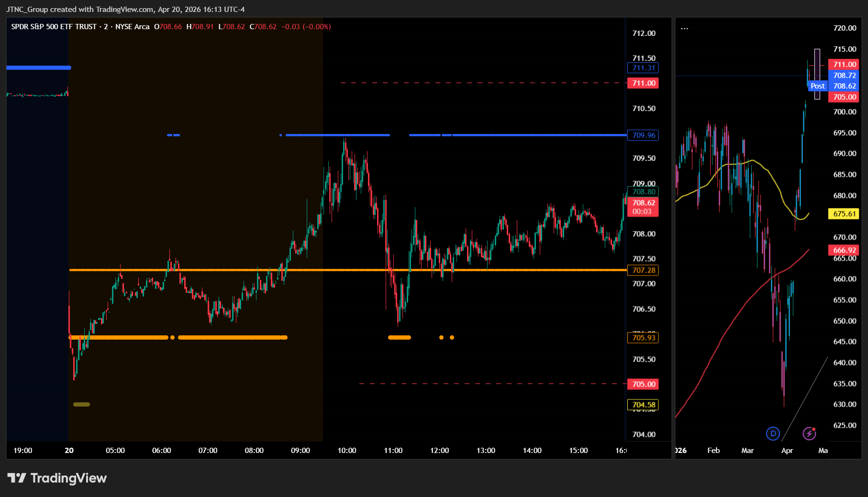
Task: Click the 650.00 price scale tick
Action: (845, 321)
